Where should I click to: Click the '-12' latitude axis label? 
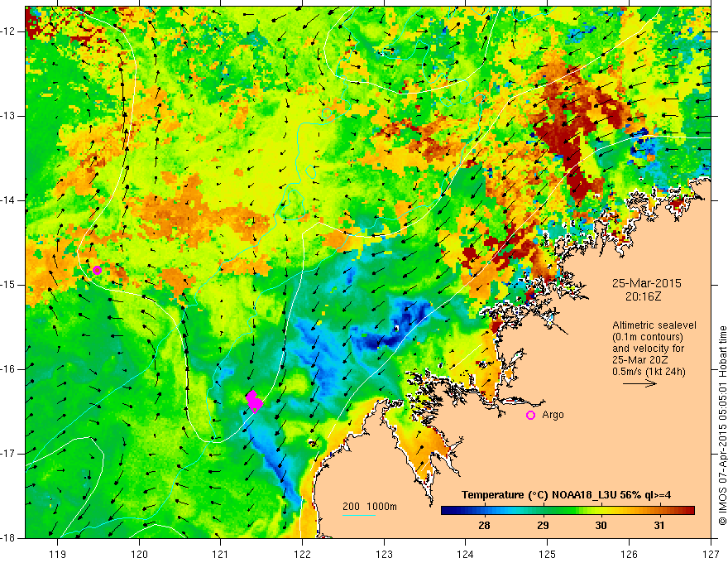9,31
